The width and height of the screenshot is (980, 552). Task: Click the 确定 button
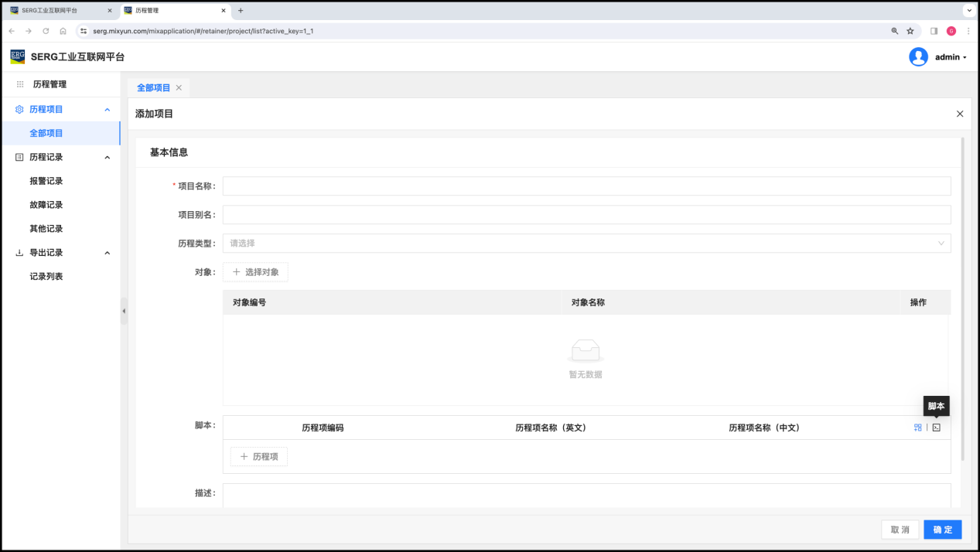[x=942, y=530]
